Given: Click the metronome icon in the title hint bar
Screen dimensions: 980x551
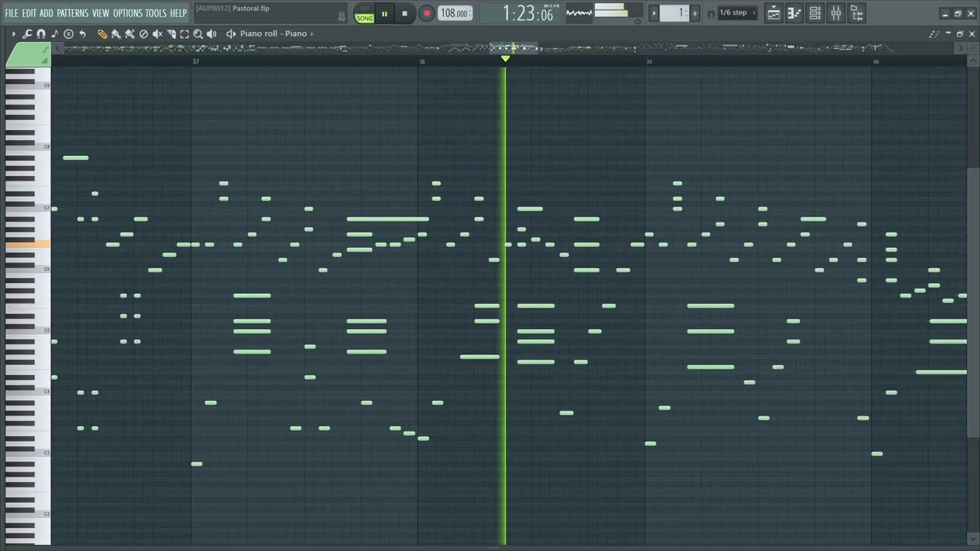Looking at the screenshot, I should coord(341,15).
